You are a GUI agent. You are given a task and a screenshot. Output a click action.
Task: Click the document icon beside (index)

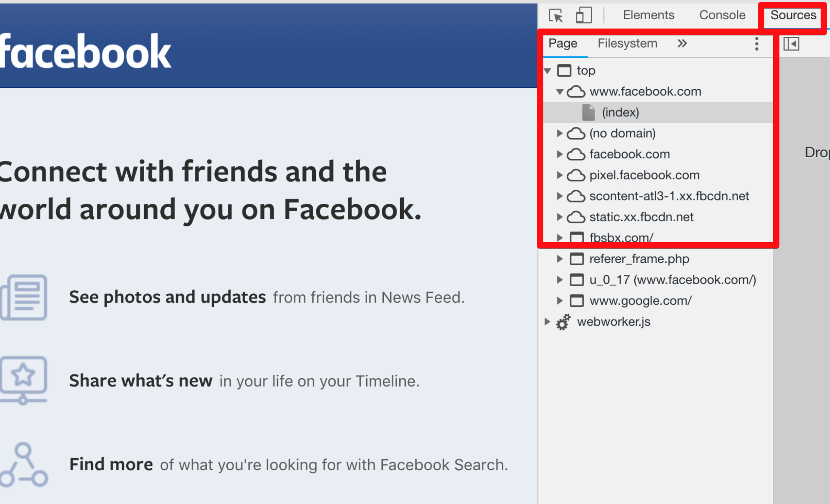[x=588, y=113]
